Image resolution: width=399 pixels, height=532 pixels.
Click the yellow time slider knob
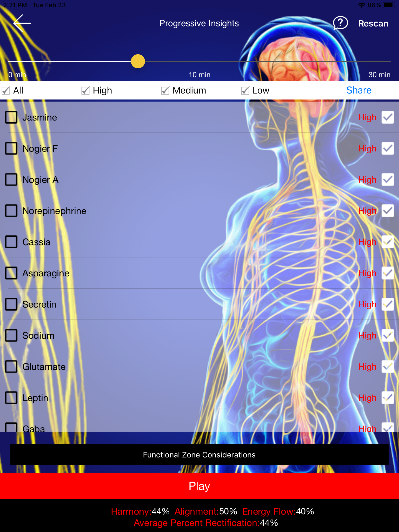point(138,61)
